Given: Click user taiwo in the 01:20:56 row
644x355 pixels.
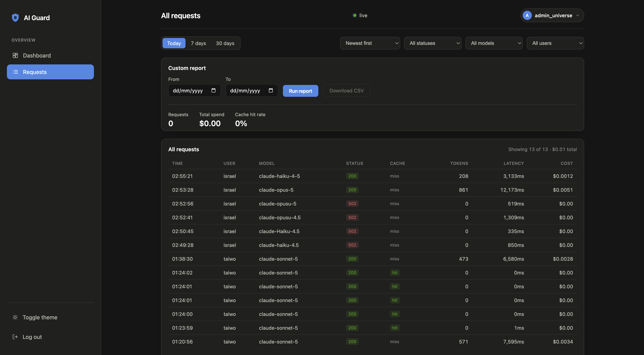Looking at the screenshot, I should click(229, 342).
